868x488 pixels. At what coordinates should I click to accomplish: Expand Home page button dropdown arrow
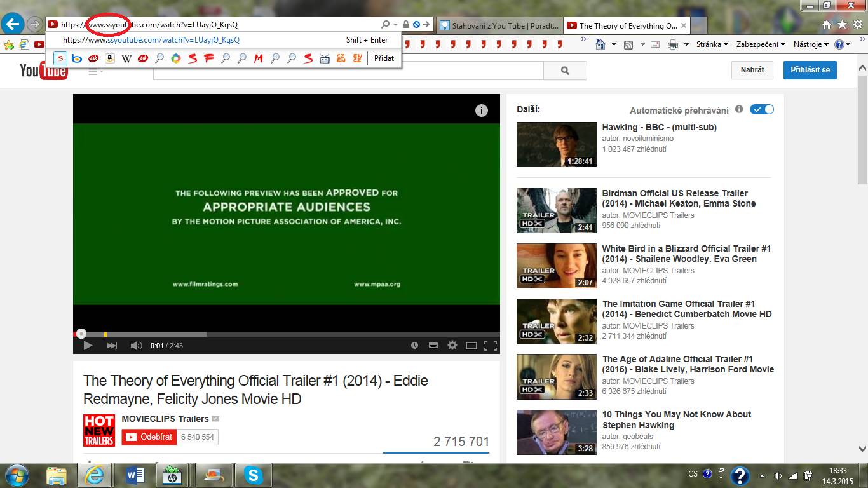coord(614,44)
